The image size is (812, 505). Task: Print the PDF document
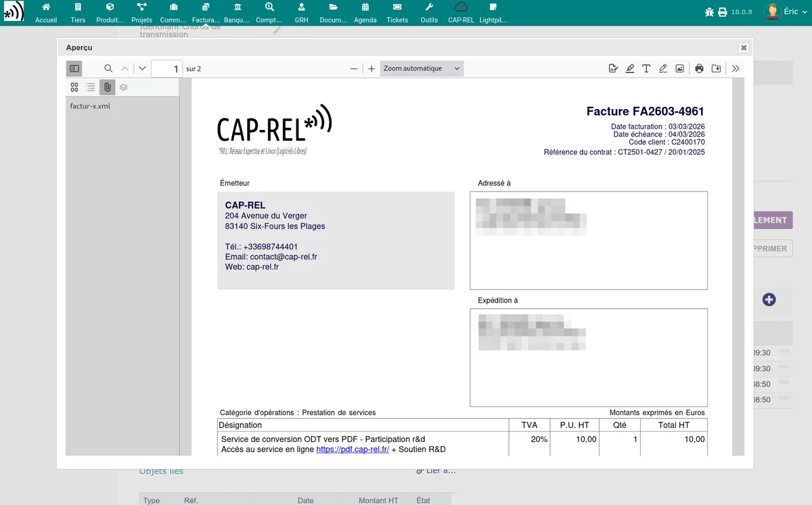click(700, 68)
